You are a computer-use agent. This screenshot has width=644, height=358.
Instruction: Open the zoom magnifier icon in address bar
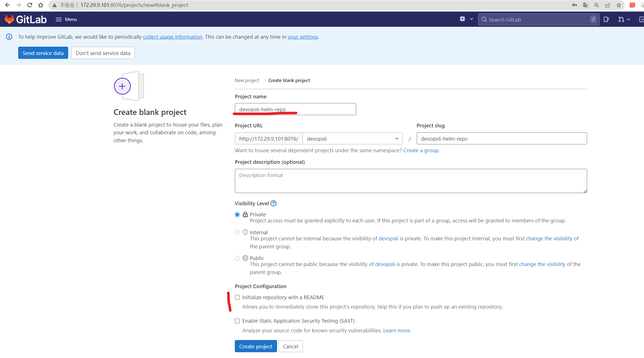[x=597, y=5]
